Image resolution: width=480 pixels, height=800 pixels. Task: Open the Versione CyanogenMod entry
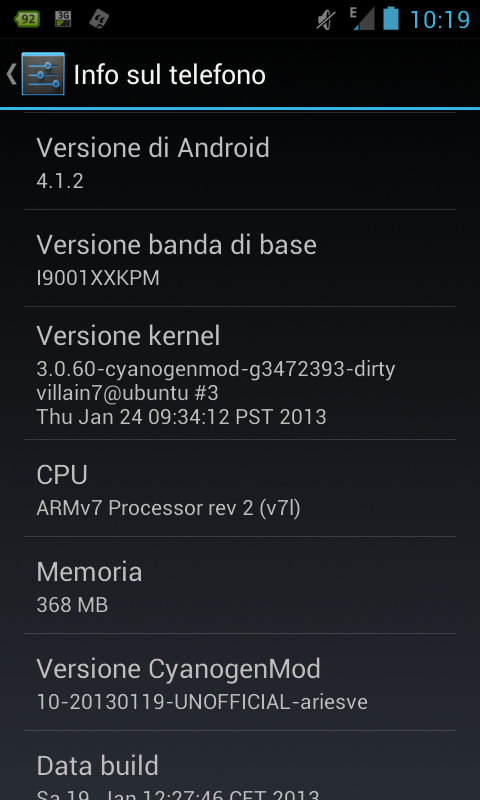(240, 682)
